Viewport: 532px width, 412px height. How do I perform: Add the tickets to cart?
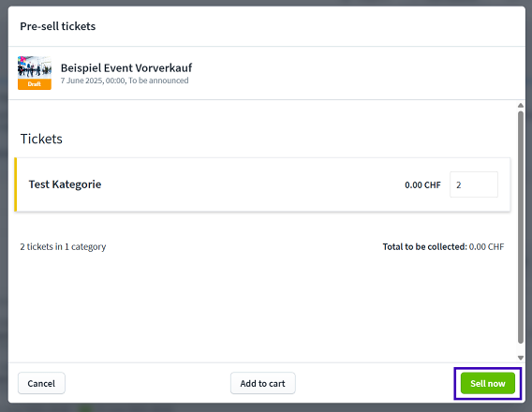[x=262, y=383]
